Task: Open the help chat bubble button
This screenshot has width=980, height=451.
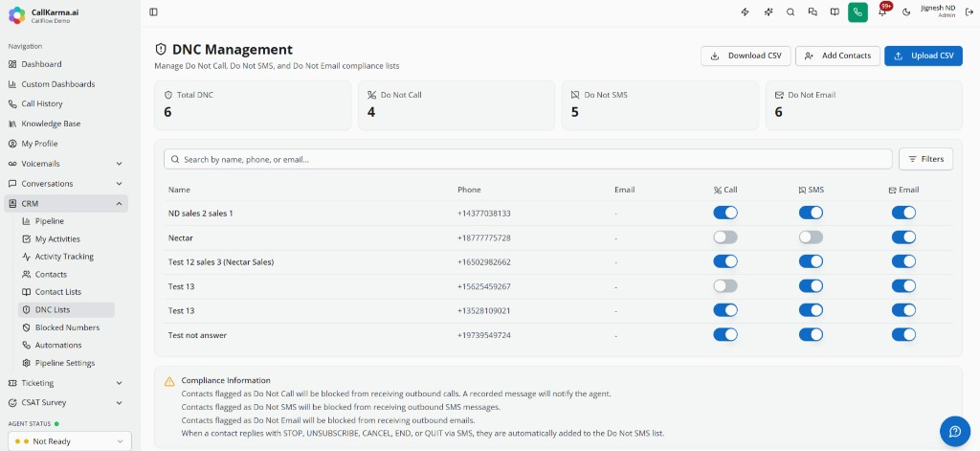Action: [955, 432]
